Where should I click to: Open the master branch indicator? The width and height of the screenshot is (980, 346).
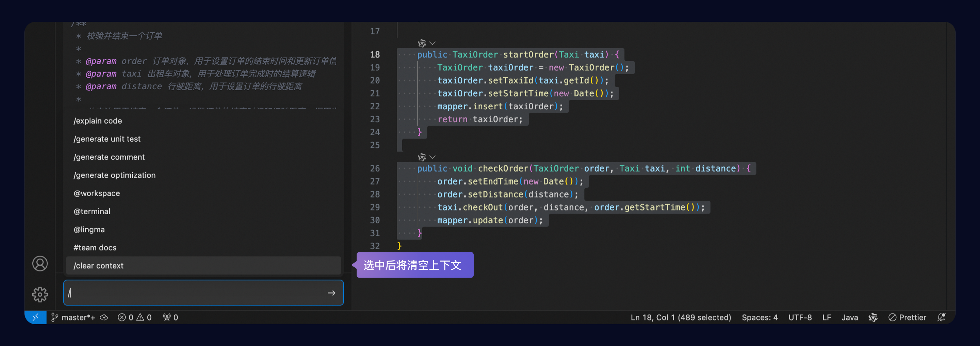point(73,317)
